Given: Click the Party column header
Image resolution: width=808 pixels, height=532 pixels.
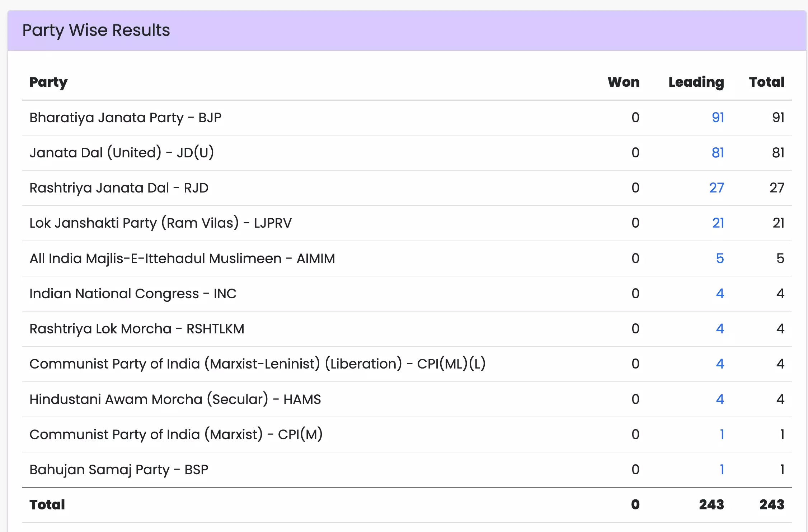Looking at the screenshot, I should [48, 82].
